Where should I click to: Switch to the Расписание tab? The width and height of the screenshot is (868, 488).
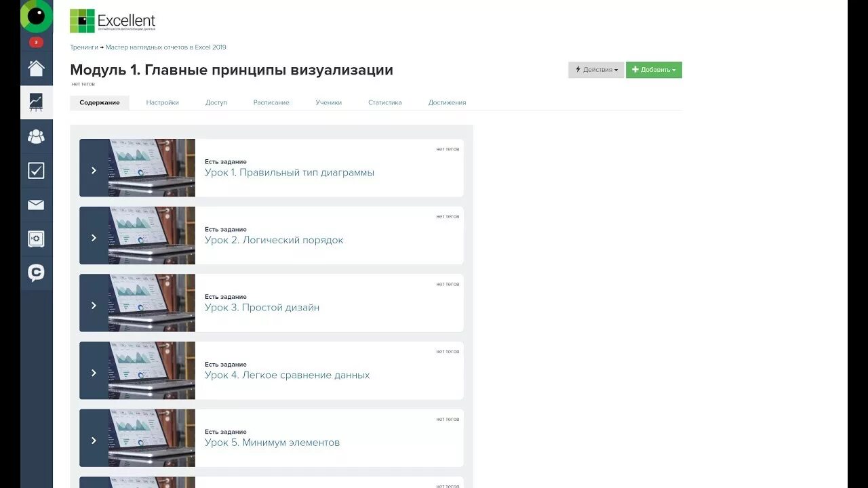271,102
